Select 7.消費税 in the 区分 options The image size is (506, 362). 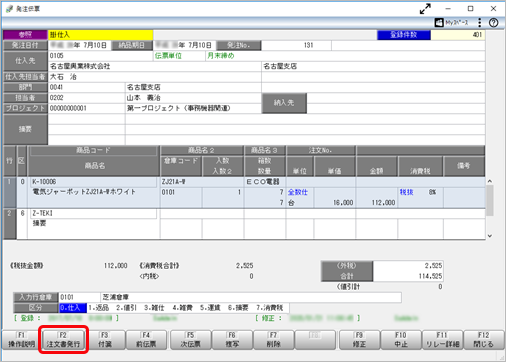[x=269, y=308]
